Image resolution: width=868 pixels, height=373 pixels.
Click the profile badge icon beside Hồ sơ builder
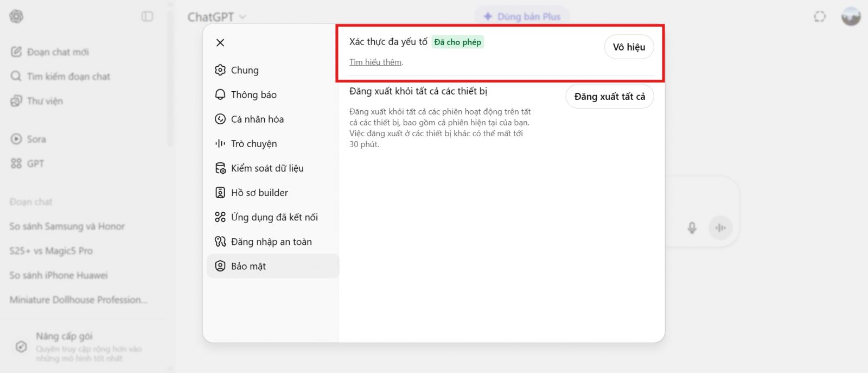click(x=220, y=193)
